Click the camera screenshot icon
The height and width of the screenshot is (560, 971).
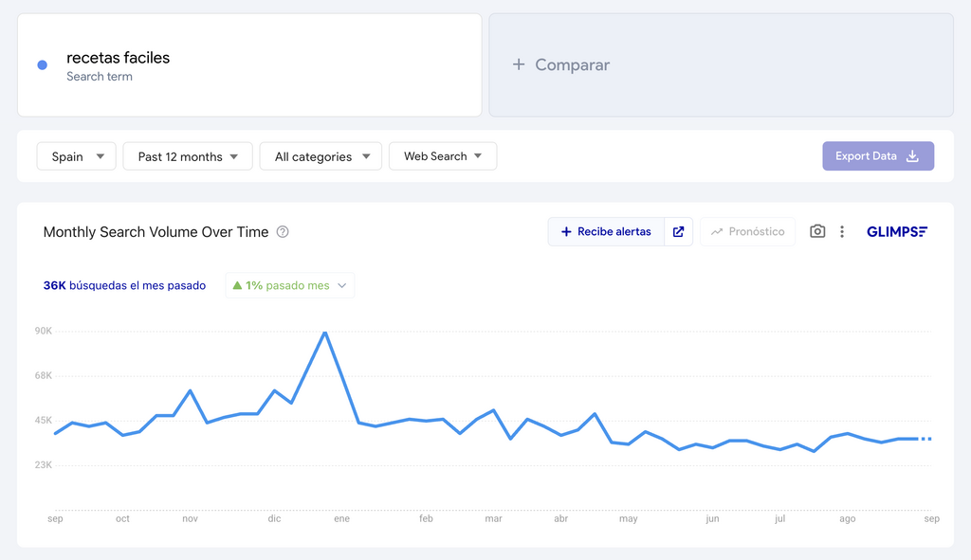(x=817, y=231)
